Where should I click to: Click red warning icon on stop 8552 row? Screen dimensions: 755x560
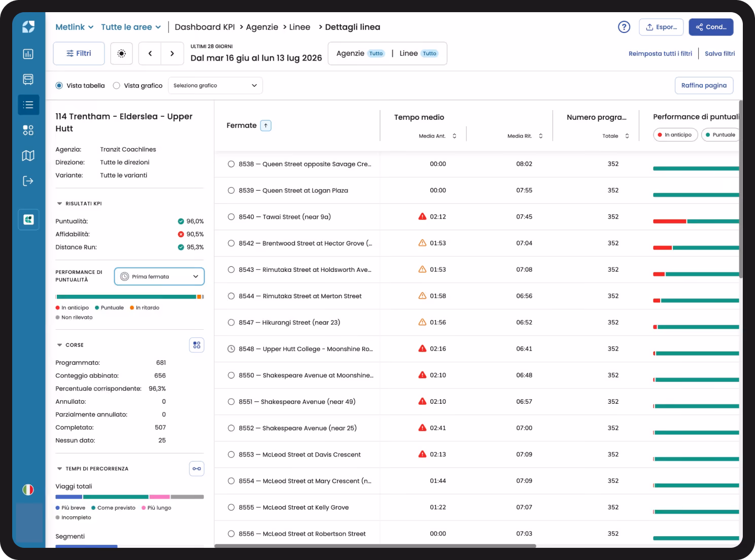(422, 428)
